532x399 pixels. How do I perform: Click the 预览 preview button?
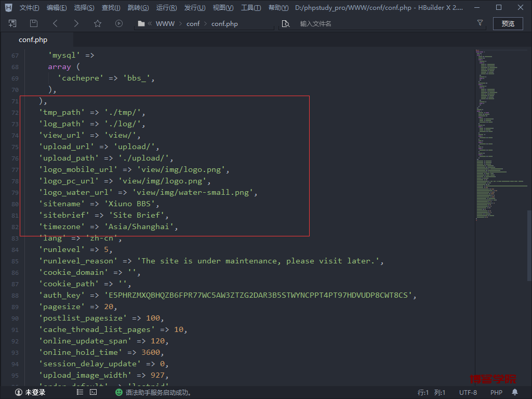coord(508,23)
